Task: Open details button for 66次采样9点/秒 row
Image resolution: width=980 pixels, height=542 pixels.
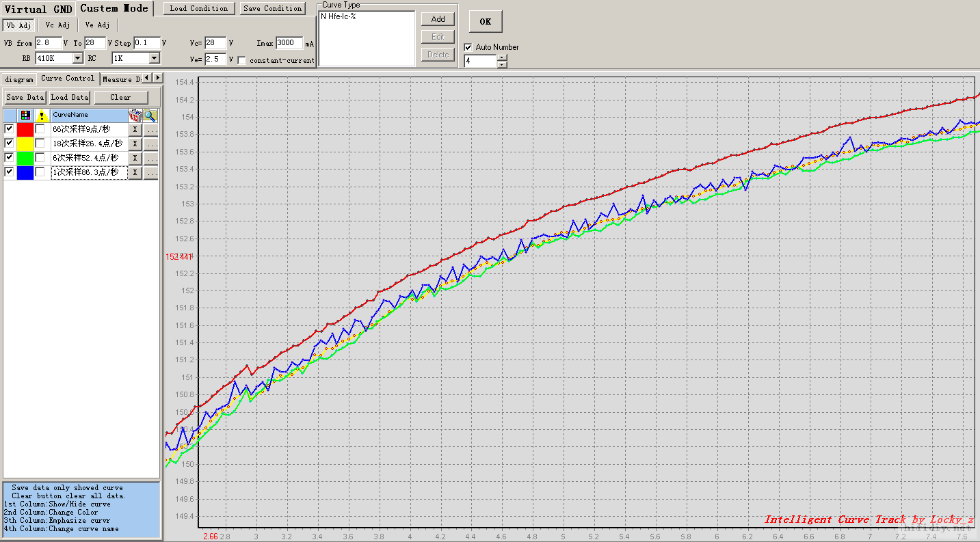Action: (x=151, y=129)
